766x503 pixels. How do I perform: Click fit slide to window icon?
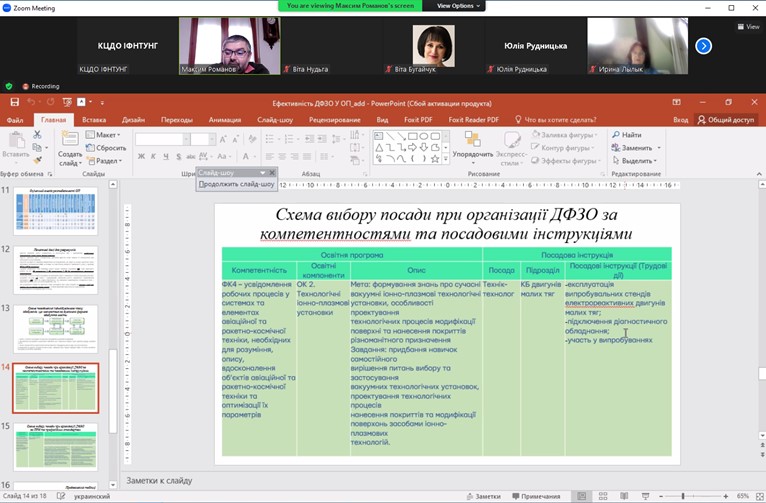point(760,496)
